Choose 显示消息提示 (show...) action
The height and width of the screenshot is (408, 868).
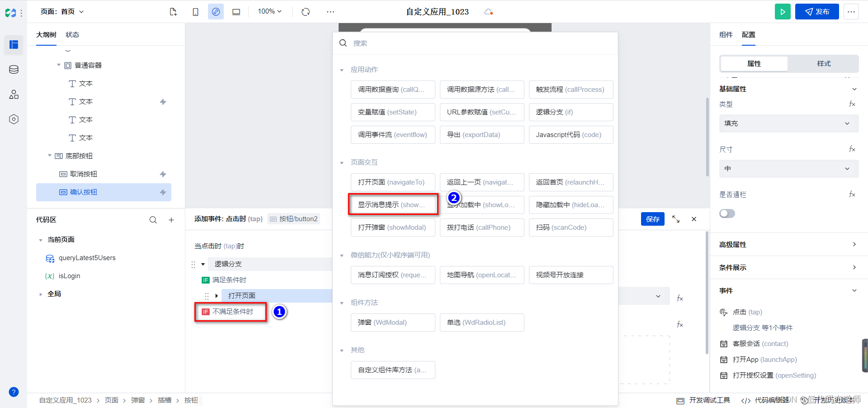393,205
